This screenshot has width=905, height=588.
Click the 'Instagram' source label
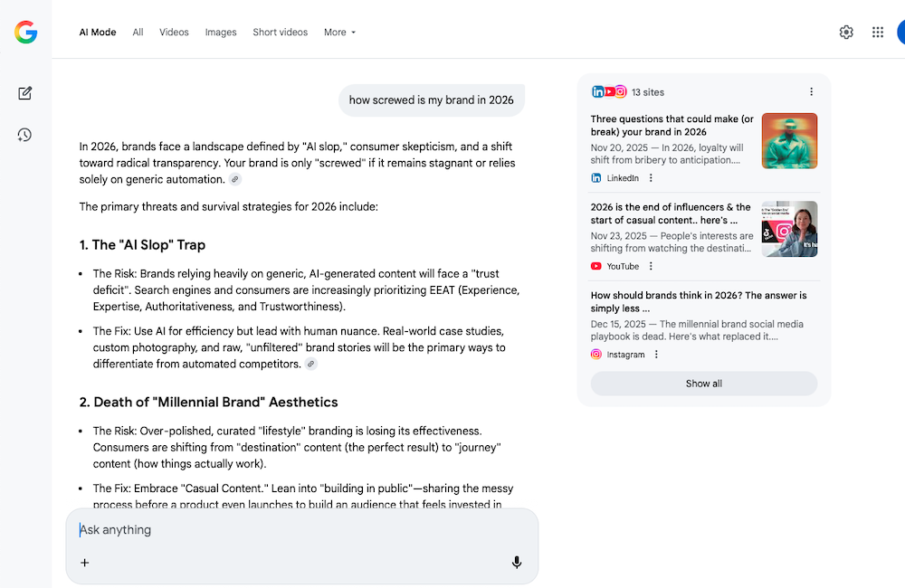(625, 355)
